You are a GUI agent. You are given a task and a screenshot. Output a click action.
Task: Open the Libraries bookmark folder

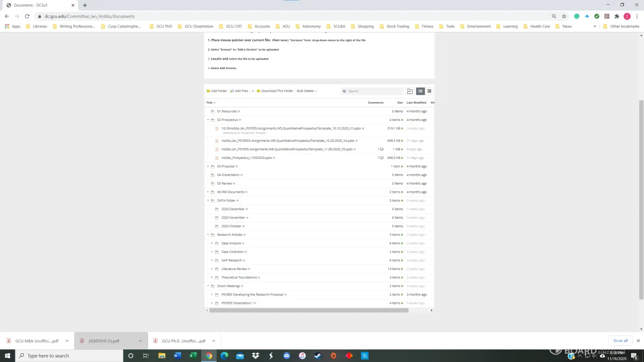click(x=36, y=26)
